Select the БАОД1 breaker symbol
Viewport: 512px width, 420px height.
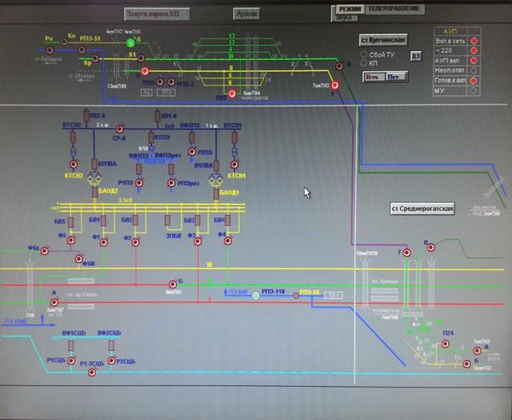[216, 194]
